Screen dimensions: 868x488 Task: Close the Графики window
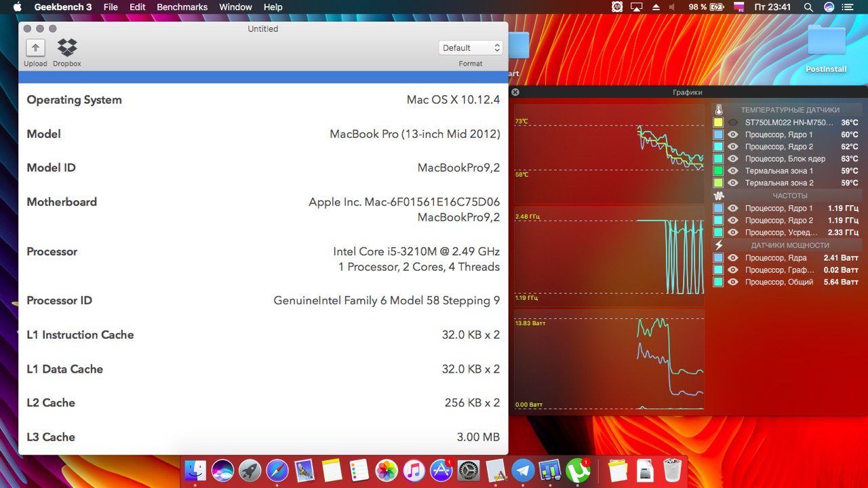pyautogui.click(x=515, y=92)
